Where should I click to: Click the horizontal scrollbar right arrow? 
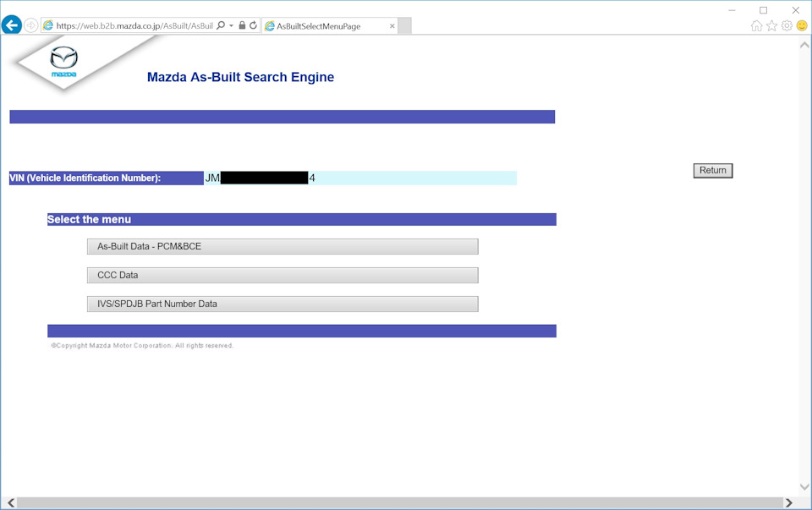pos(788,502)
